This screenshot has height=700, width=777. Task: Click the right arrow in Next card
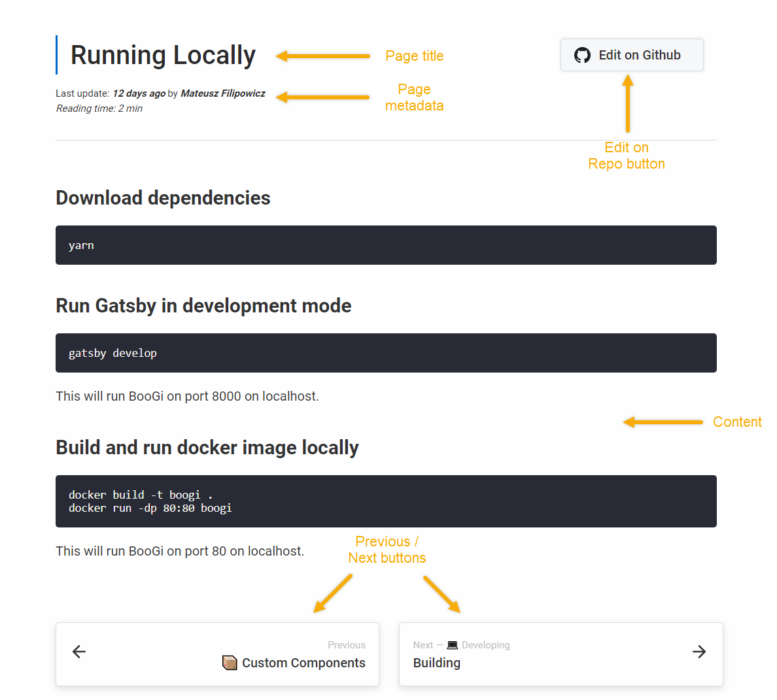pyautogui.click(x=699, y=652)
